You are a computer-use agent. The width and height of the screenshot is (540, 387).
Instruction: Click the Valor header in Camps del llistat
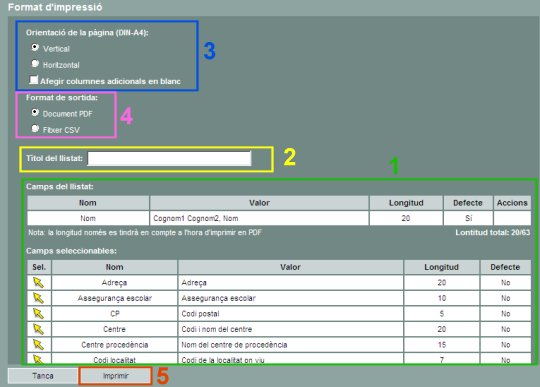tap(259, 203)
